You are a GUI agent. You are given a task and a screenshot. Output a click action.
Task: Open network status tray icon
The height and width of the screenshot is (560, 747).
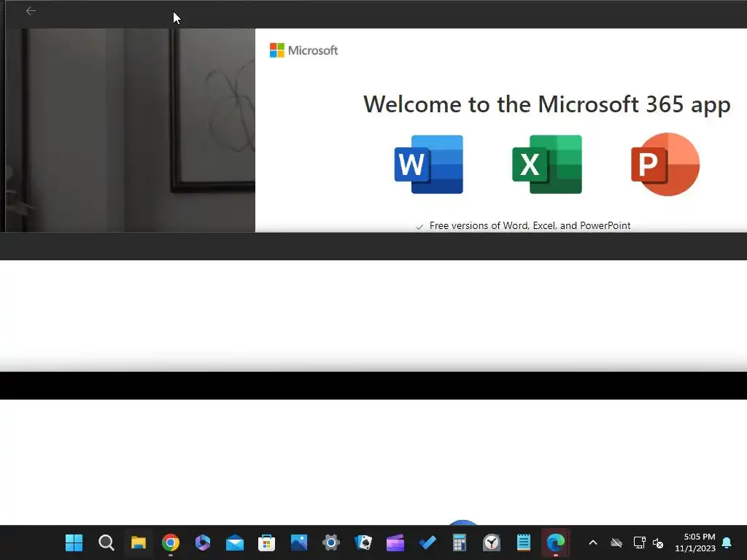[x=639, y=542]
